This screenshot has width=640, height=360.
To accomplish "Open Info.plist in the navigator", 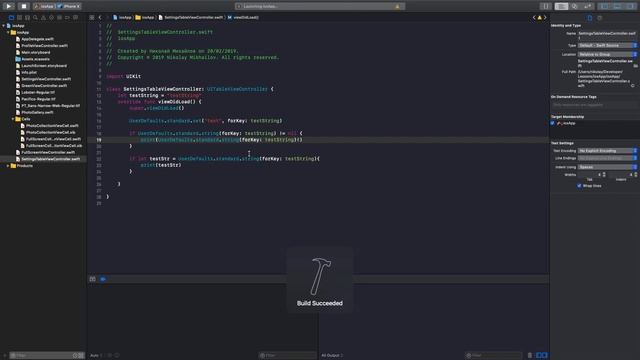I will point(29,72).
